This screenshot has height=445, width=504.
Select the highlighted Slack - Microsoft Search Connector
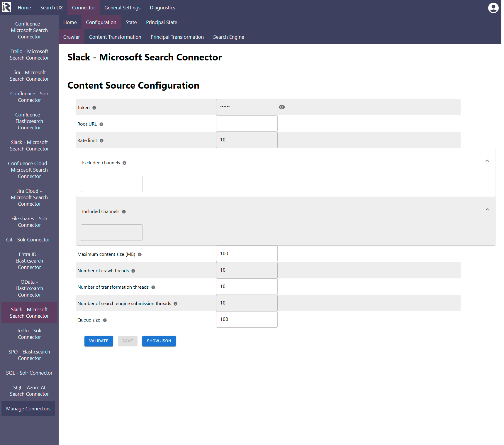click(x=29, y=313)
